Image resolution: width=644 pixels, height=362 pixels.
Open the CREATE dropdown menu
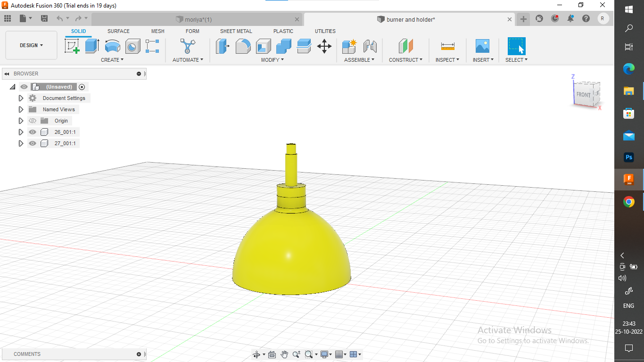click(112, 60)
